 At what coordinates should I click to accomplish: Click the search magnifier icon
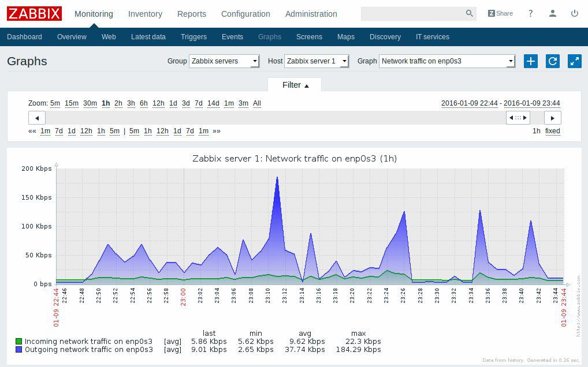[469, 13]
